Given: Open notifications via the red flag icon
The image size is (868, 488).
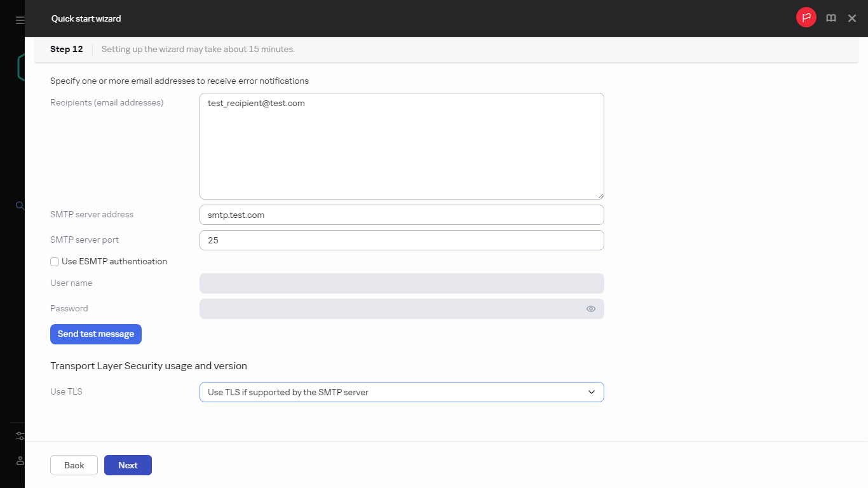Looking at the screenshot, I should [806, 17].
